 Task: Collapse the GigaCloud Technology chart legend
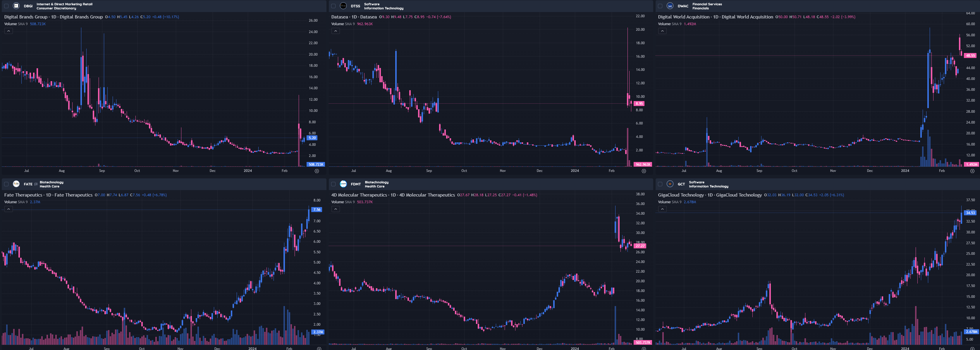click(662, 209)
